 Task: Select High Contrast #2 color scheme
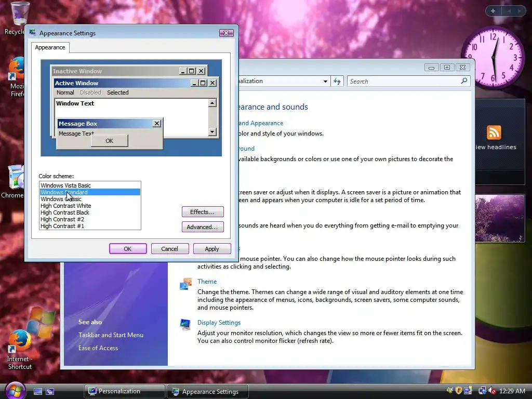tap(90, 219)
